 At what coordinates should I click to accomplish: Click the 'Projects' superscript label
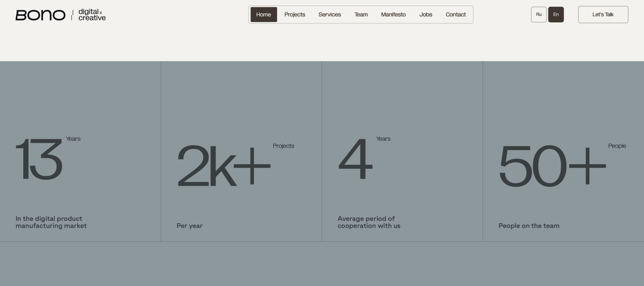coord(283,146)
